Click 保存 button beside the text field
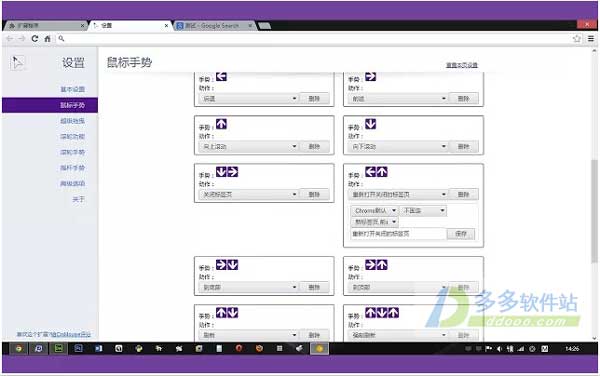This screenshot has width=600, height=376. pyautogui.click(x=461, y=234)
